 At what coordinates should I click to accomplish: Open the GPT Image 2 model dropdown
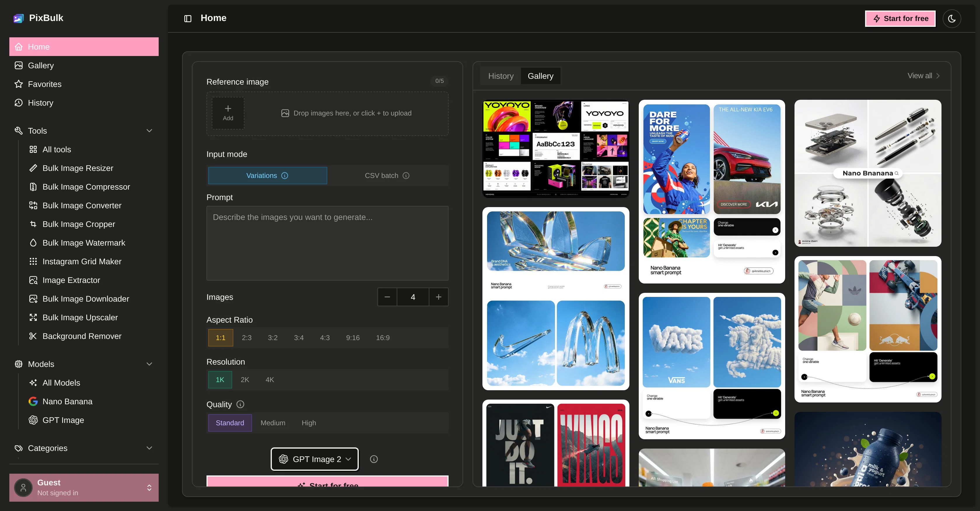[x=315, y=459]
